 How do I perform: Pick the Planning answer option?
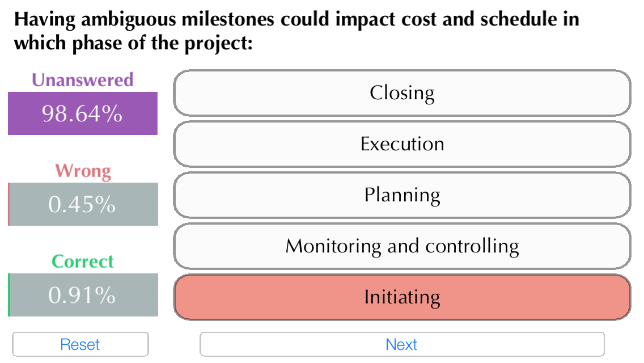402,195
